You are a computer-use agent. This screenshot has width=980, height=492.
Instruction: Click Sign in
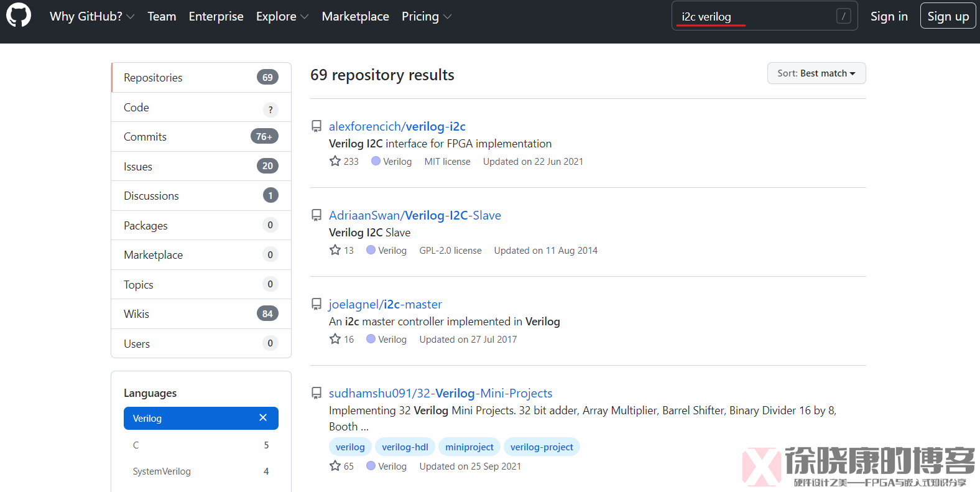click(x=889, y=16)
